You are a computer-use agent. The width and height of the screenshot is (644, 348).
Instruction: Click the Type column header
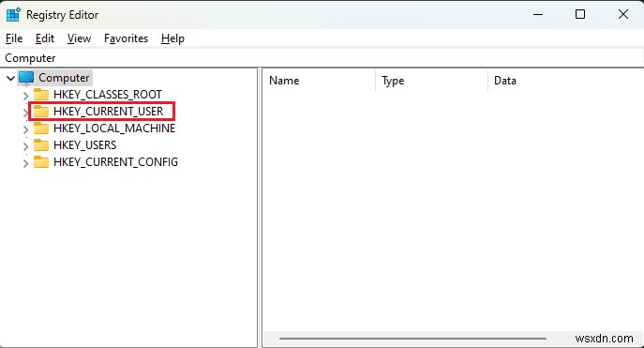pyautogui.click(x=431, y=81)
